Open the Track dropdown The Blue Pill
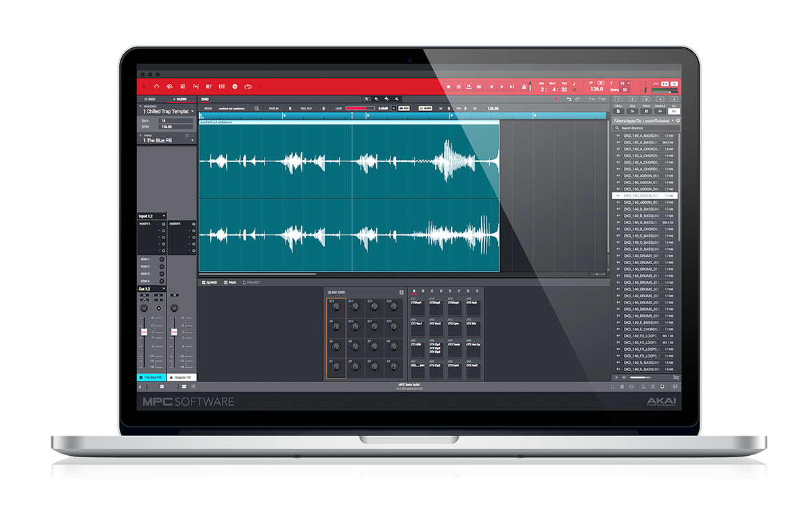 [166, 140]
